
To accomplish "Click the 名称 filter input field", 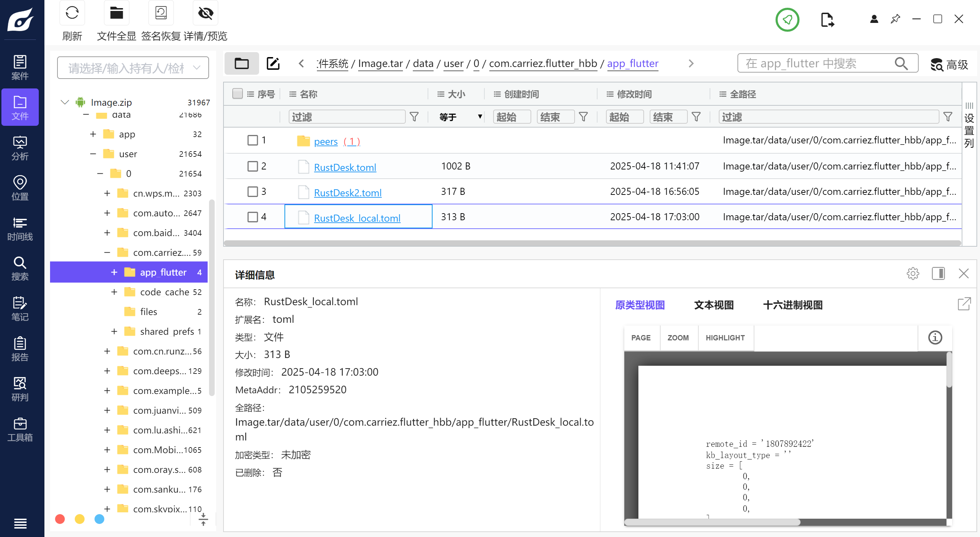I will tap(347, 117).
